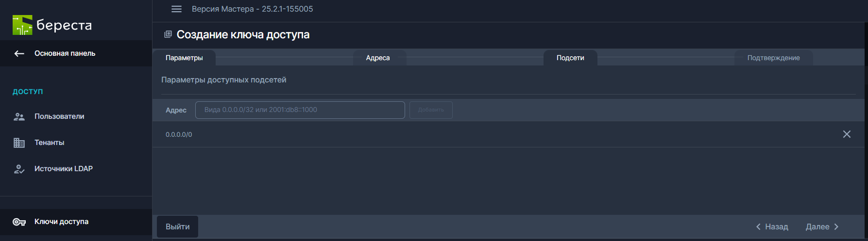Focus the Адрес subnet input field
868x241 pixels.
[x=300, y=110]
